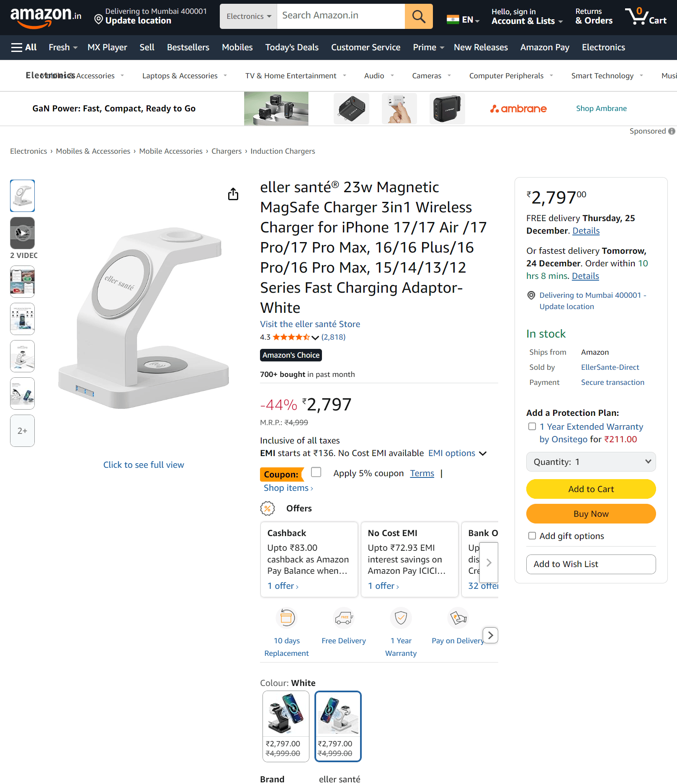Click the orange search magnifier button
Screen dimensions: 677x784
tap(418, 16)
